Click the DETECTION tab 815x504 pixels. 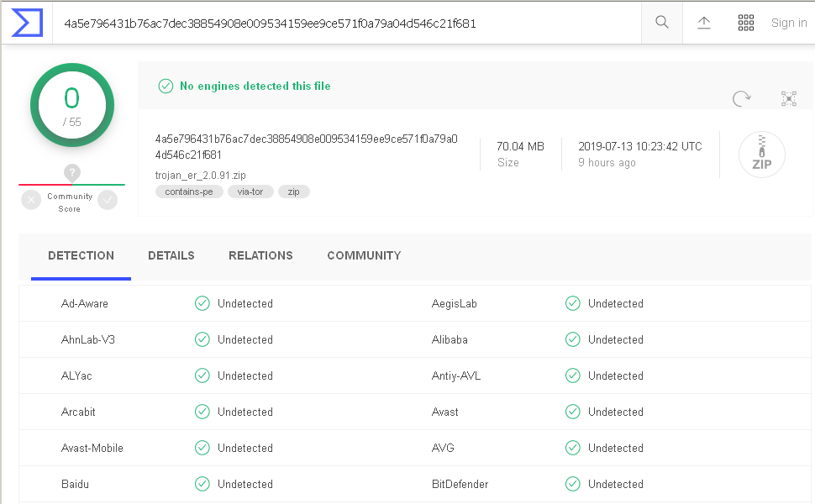81,255
